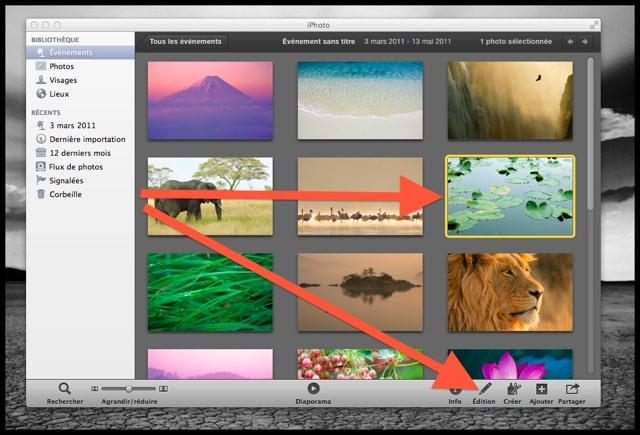Click the 1 photo sélectionnée status text
The height and width of the screenshot is (435, 640).
point(516,42)
